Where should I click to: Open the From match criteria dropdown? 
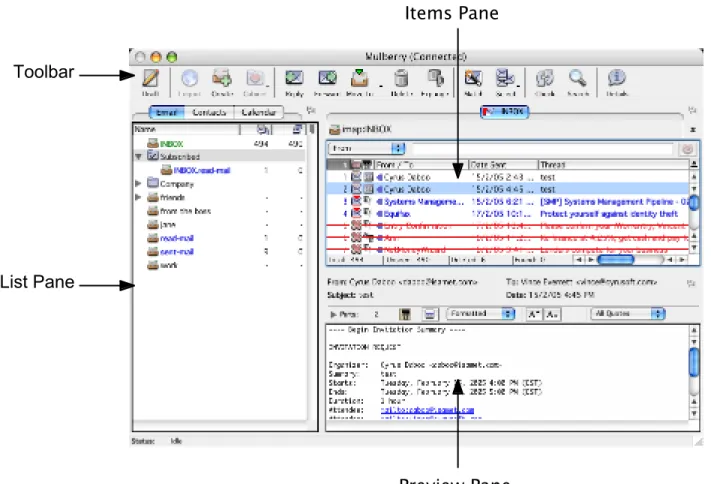click(x=366, y=149)
